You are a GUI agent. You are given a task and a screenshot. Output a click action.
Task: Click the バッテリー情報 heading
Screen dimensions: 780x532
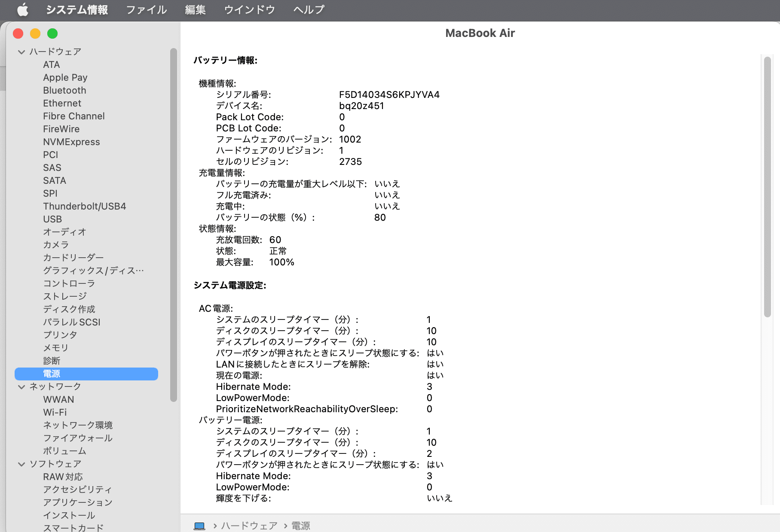click(x=226, y=60)
